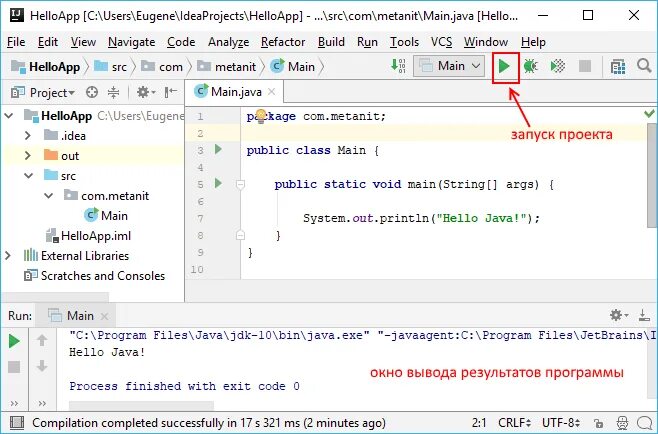This screenshot has height=434, width=658.
Task: Rerun Main in Run panel
Action: pyautogui.click(x=14, y=341)
